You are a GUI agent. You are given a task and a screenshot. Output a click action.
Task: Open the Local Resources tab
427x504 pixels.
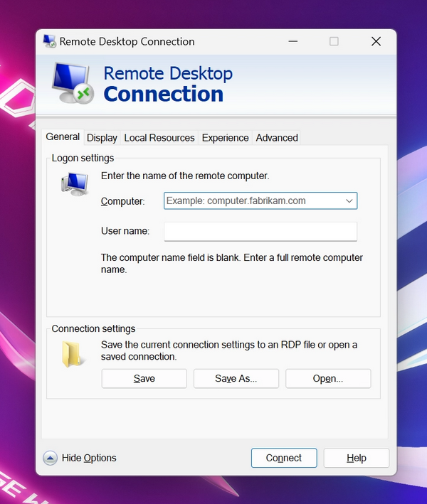click(x=159, y=138)
